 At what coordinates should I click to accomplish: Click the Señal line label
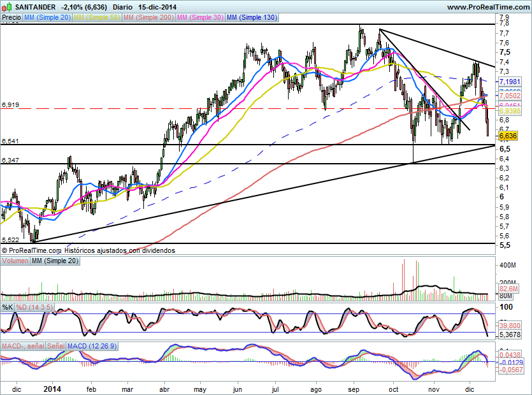[x=55, y=346]
